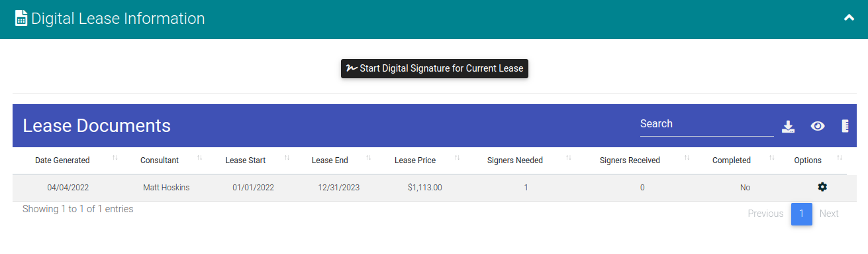Sort table by Lease Start
Viewport: 868px width, 254px height.
coord(245,160)
